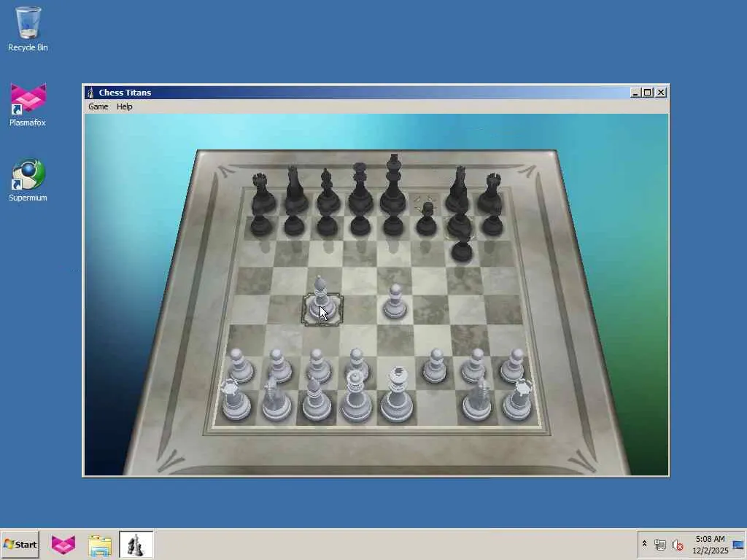Click the Show Desktop button
The width and height of the screenshot is (747, 560).
click(x=738, y=544)
